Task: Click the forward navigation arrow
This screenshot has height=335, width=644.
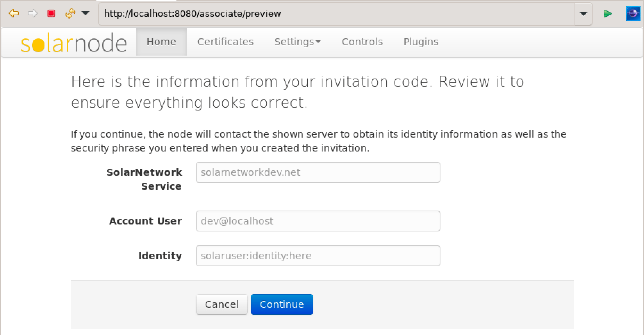Action: tap(33, 13)
